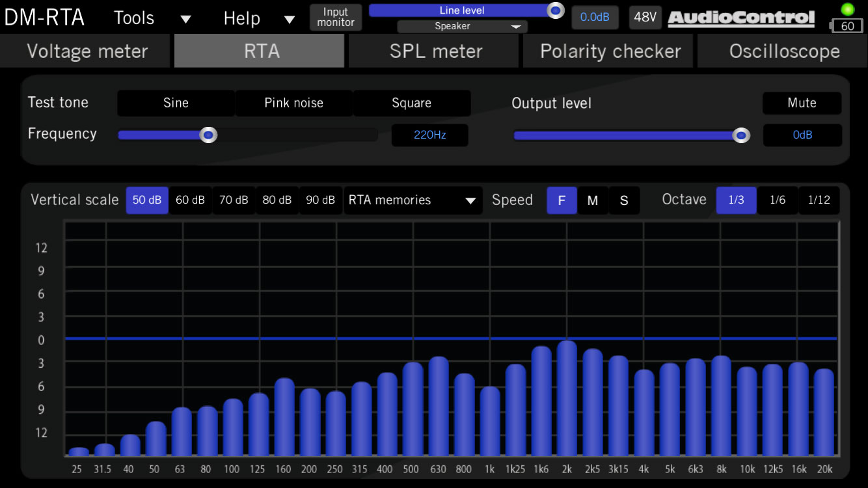Click the 31.5 axis label
Screen dimensions: 868x488
(104, 469)
